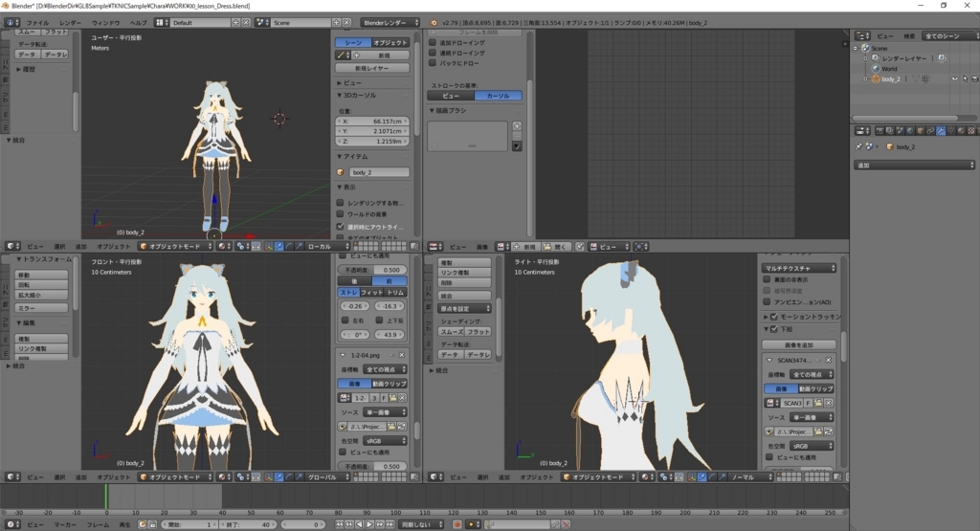Open グローバル orientation dropdown

(328, 477)
